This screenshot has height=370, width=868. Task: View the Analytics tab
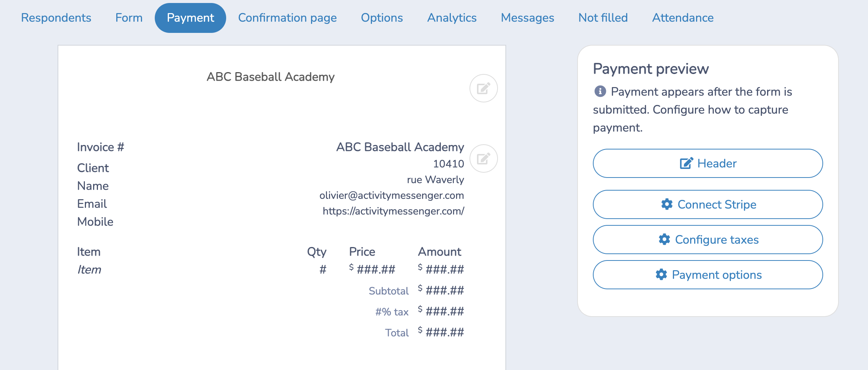tap(452, 18)
